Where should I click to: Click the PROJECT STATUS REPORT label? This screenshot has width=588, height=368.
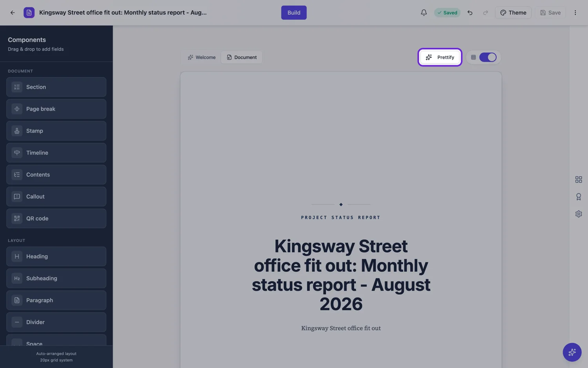[x=341, y=217]
